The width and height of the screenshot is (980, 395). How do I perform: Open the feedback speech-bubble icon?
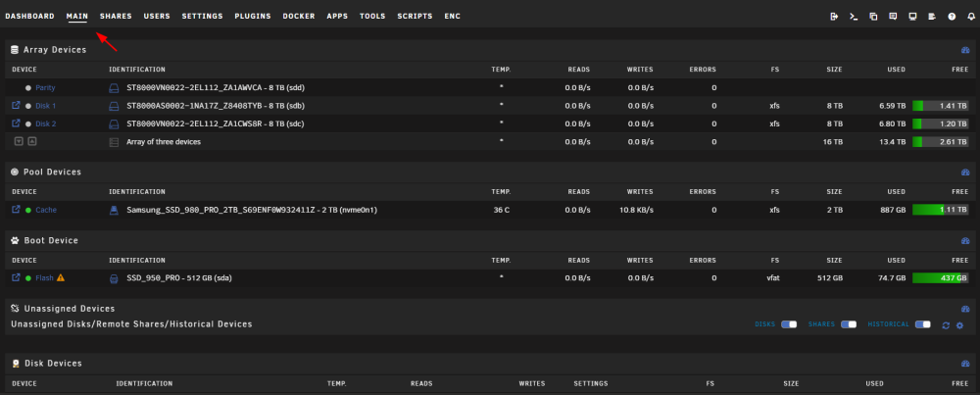(x=893, y=17)
